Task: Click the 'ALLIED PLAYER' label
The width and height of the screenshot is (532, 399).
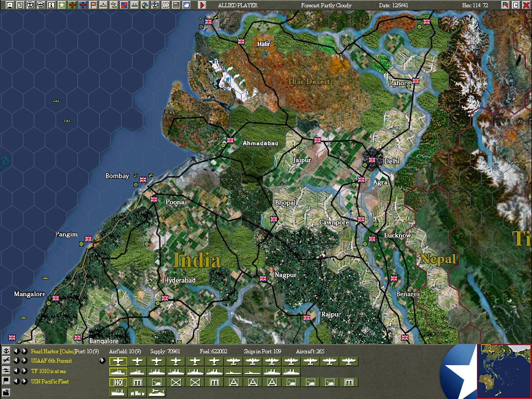Action: click(237, 5)
